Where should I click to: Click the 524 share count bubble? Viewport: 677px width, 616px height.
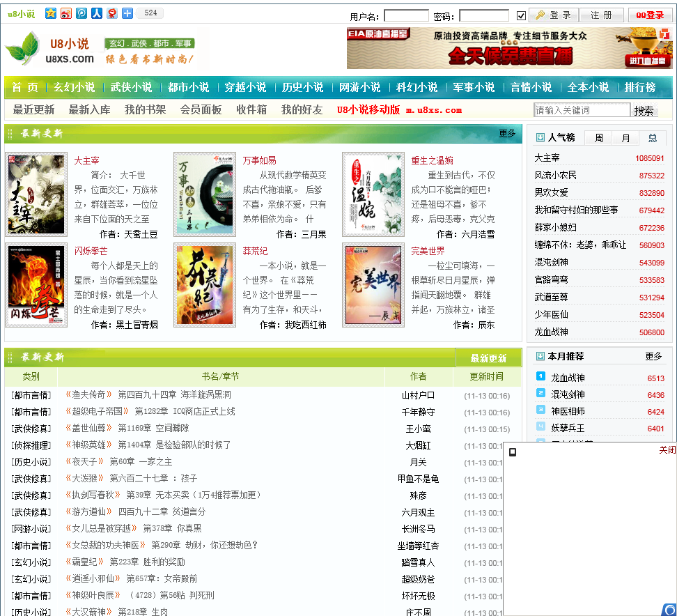(x=150, y=13)
